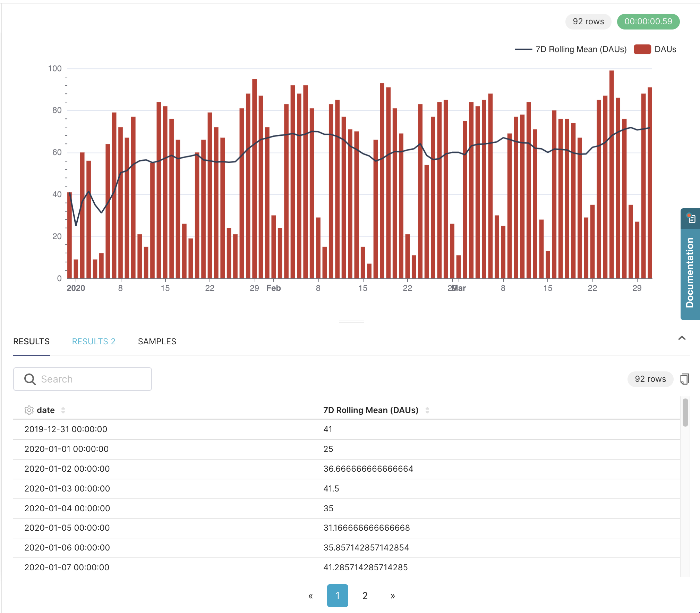Sort the 7D Rolling Mean column
Viewport: 700px width, 613px height.
427,410
